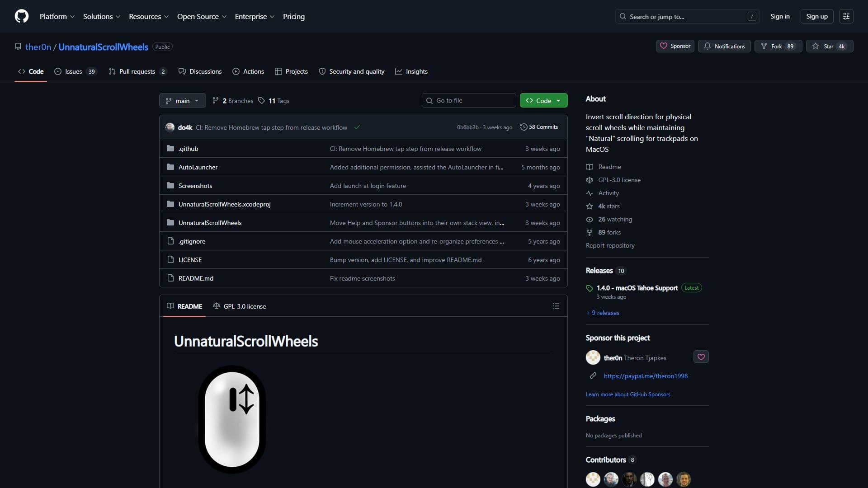Open Security and quality tab
The width and height of the screenshot is (868, 488).
351,71
